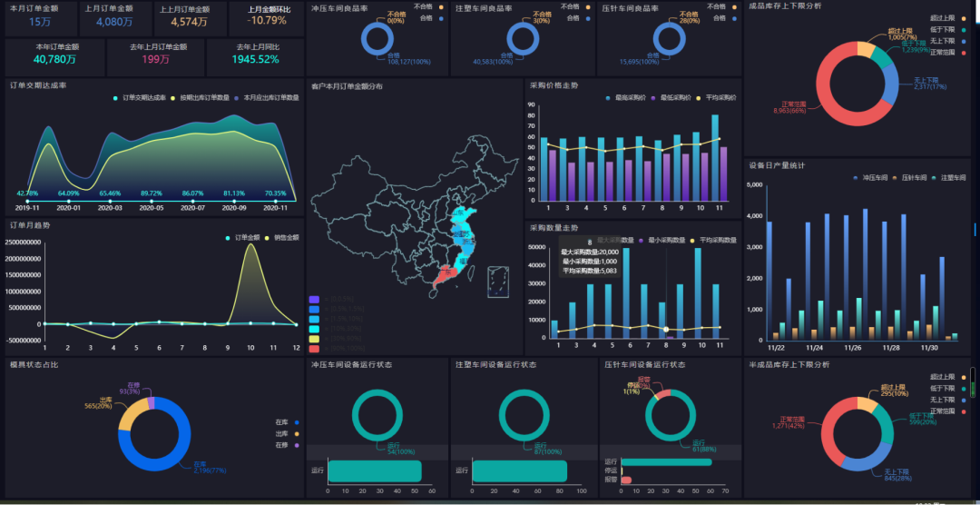Screen dimensions: 980x505
Task: Click the 冲压车间 legend icon in 设备日产量统计
Action: click(x=855, y=177)
